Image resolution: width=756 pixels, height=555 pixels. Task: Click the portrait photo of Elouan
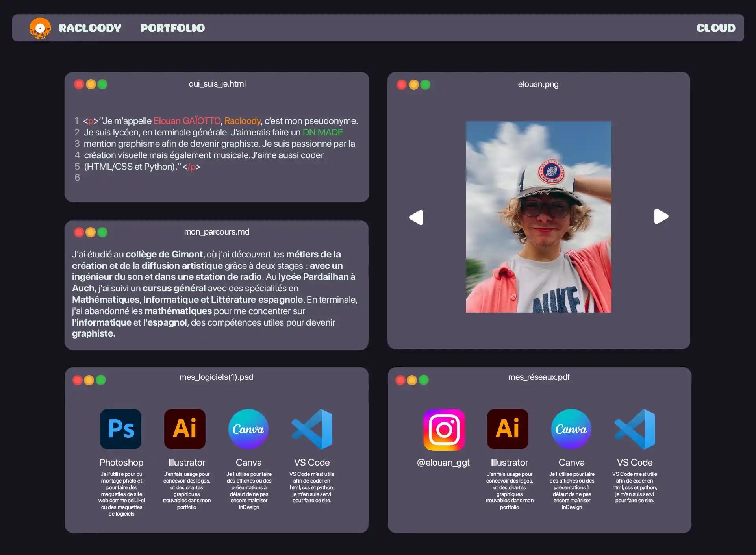[539, 217]
